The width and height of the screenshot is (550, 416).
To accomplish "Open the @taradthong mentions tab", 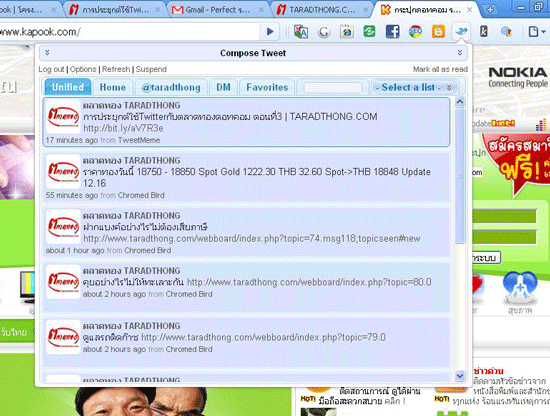I will coord(171,87).
